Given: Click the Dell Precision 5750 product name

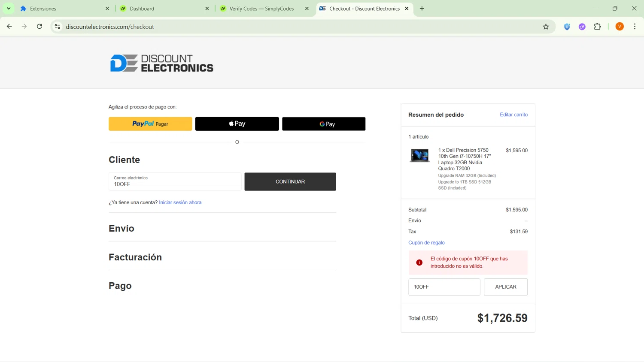Looking at the screenshot, I should pos(465,159).
